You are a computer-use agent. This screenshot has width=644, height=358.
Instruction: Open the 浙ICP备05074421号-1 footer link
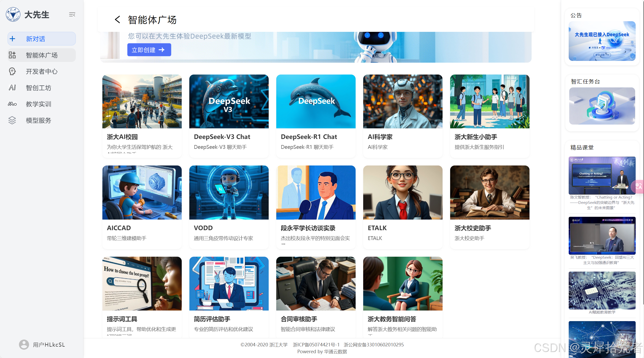pyautogui.click(x=316, y=345)
